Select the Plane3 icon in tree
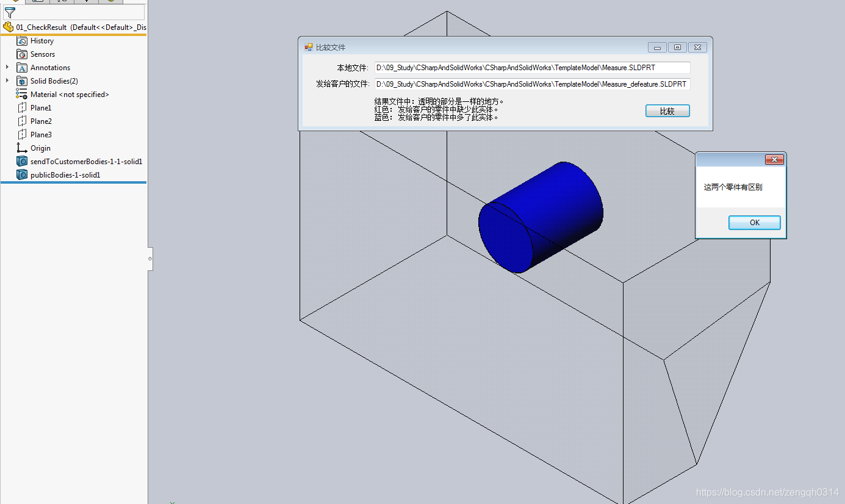 click(x=22, y=135)
